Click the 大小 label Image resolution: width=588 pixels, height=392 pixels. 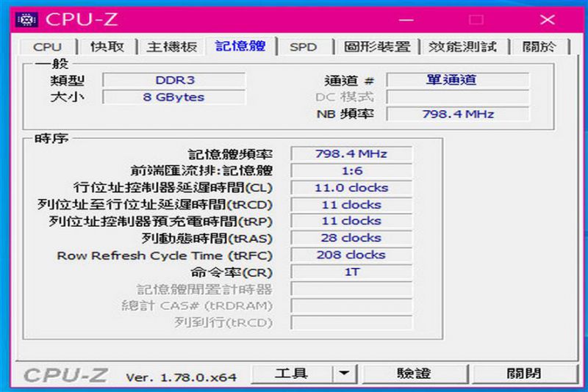click(x=68, y=97)
